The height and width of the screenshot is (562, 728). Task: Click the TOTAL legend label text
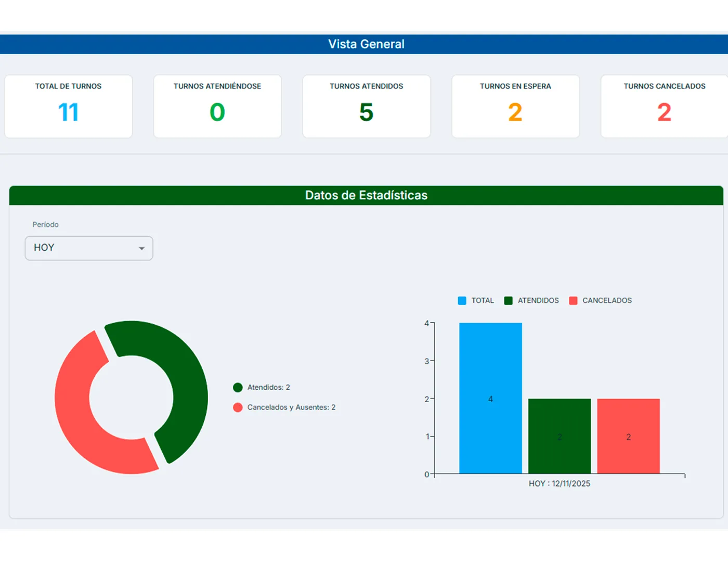(x=483, y=301)
